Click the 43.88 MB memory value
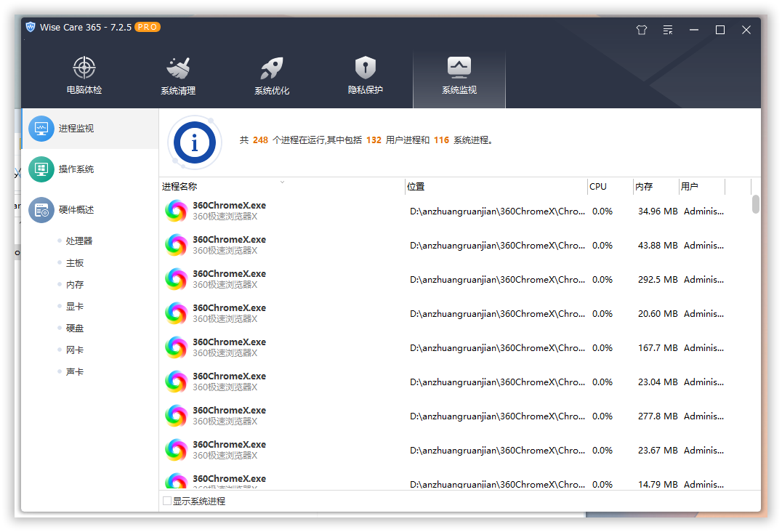This screenshot has width=782, height=532. [x=658, y=246]
